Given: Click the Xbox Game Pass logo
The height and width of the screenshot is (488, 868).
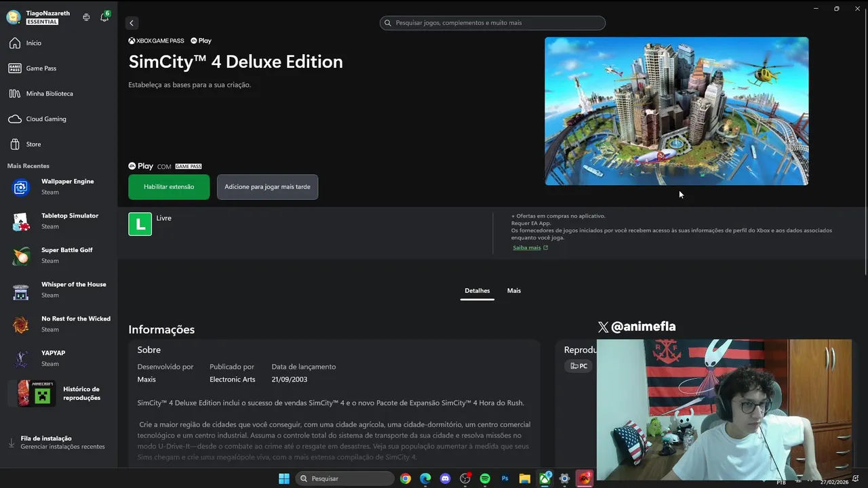Looking at the screenshot, I should [156, 41].
